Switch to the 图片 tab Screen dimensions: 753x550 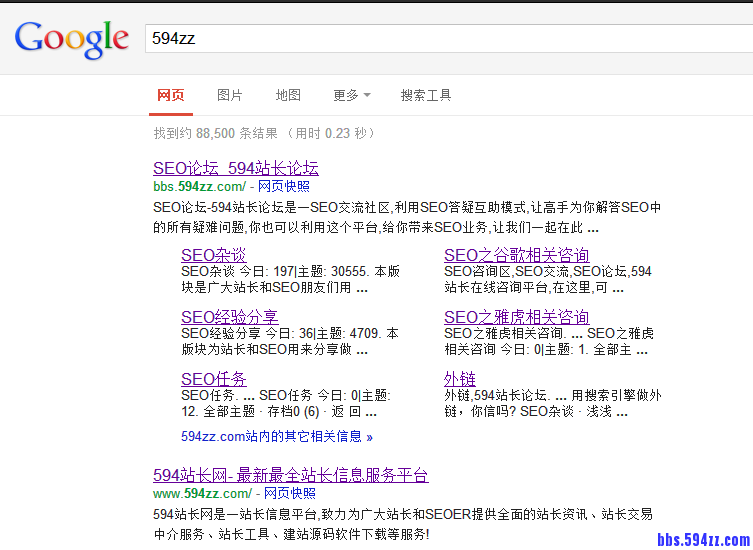click(230, 95)
